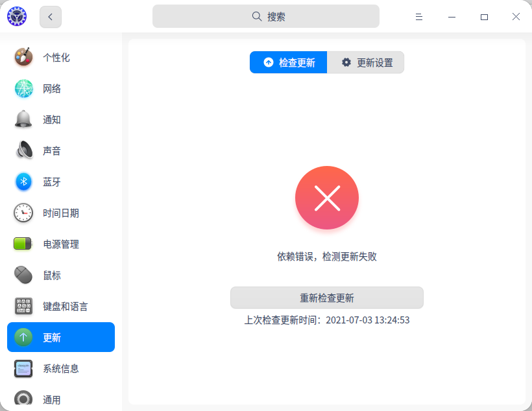Image resolution: width=532 pixels, height=411 pixels.
Task: Select 通知 in the sidebar
Action: click(61, 119)
